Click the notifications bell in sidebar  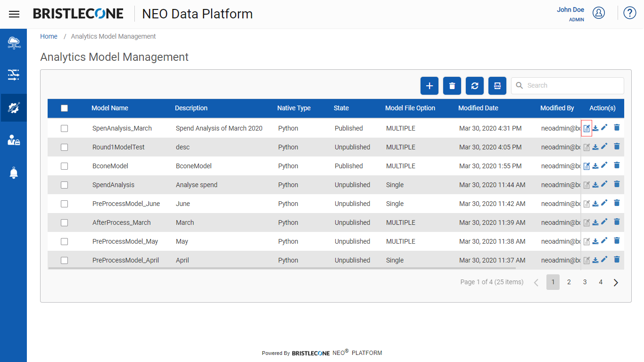(x=14, y=173)
